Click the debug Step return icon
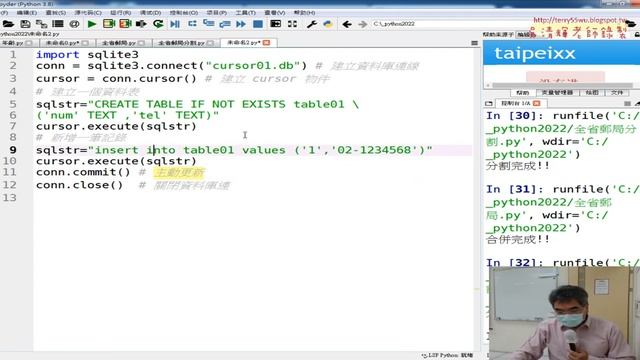Image resolution: width=640 pixels, height=360 pixels. 225,24
